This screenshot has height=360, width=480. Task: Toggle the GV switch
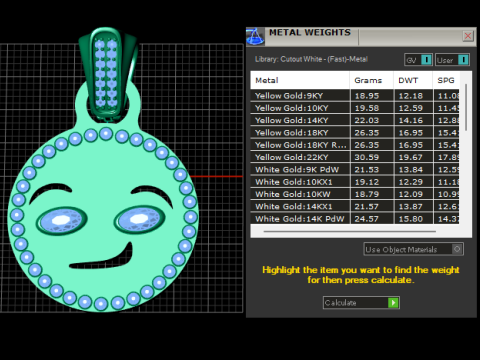click(x=418, y=60)
